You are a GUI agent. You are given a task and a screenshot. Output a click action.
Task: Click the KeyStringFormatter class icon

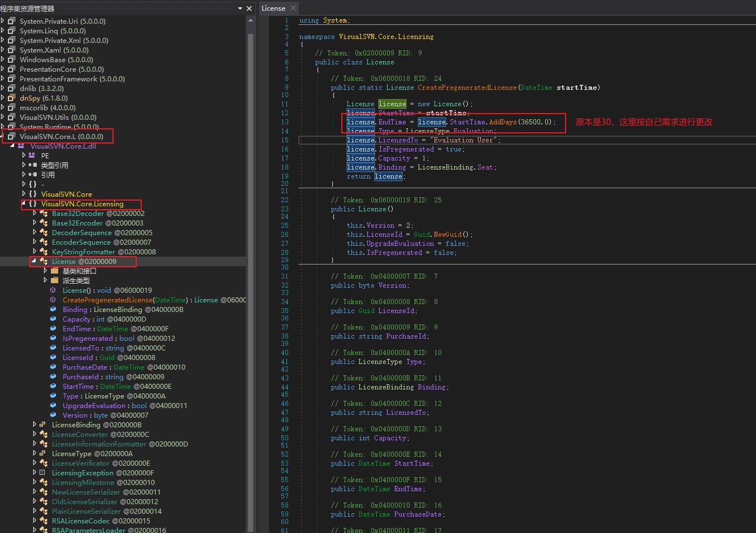click(44, 252)
